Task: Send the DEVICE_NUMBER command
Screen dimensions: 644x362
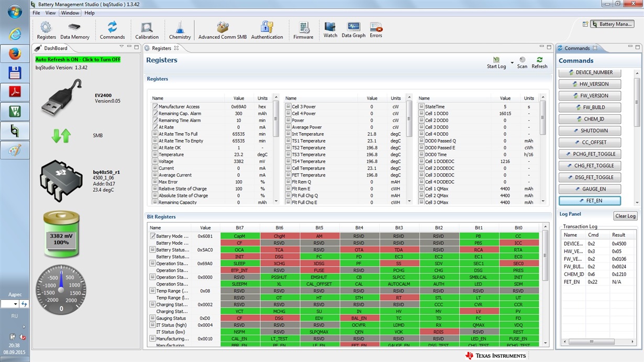Action: pyautogui.click(x=590, y=72)
